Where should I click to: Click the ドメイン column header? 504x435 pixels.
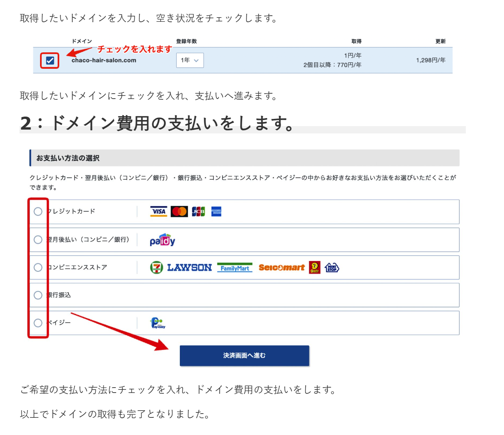[x=82, y=41]
